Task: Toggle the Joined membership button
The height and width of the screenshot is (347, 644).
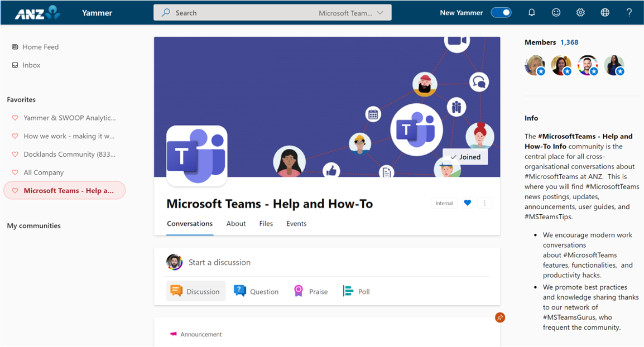Action: coord(465,157)
